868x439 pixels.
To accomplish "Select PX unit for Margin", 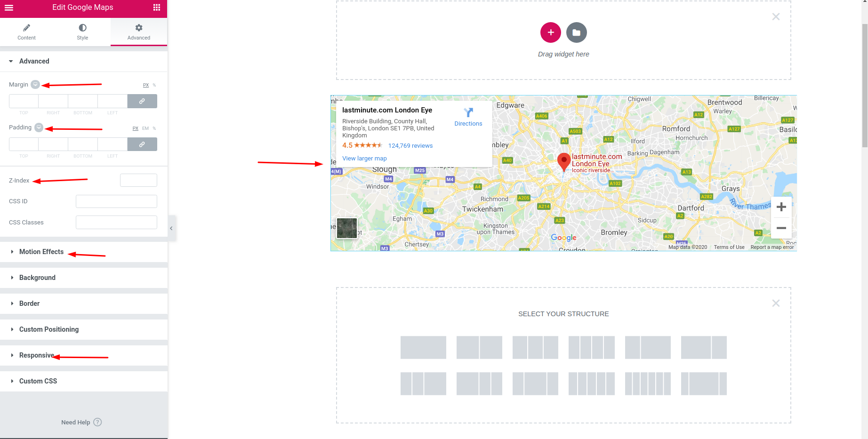I will (x=146, y=85).
